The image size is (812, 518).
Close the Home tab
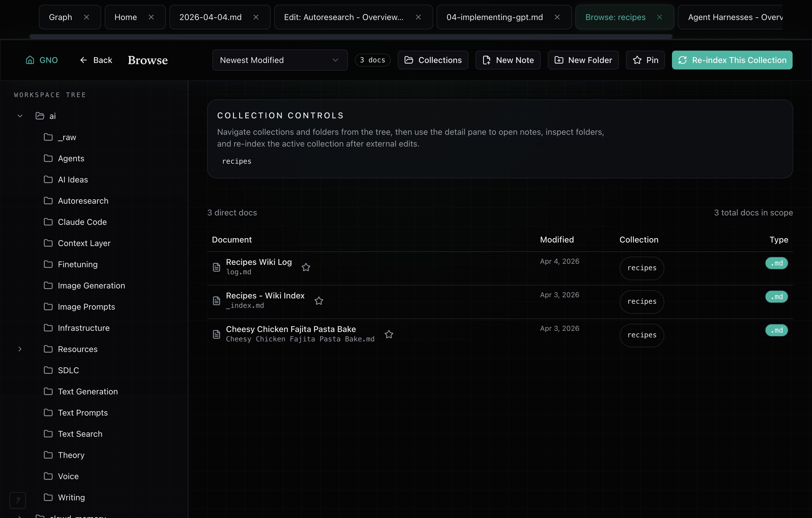(x=151, y=17)
